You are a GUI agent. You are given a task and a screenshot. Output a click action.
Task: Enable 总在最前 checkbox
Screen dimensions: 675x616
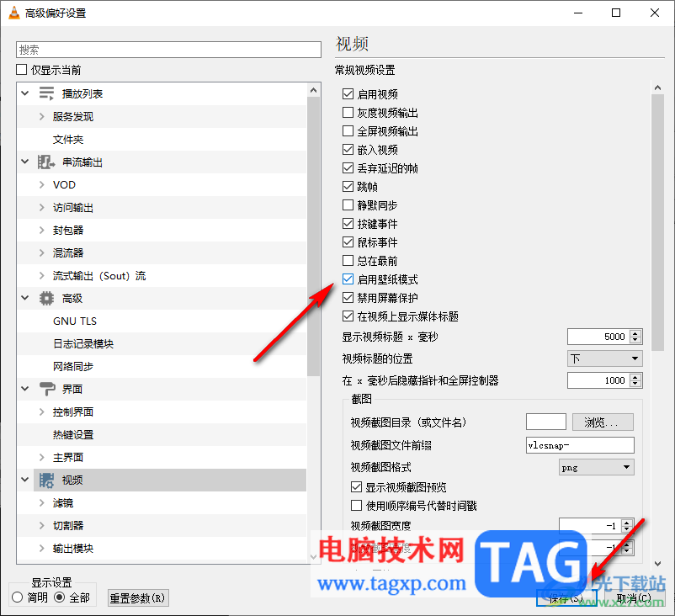click(348, 260)
